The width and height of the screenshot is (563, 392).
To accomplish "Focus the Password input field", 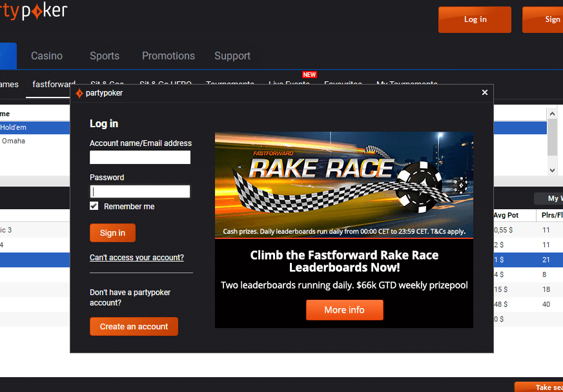I will (x=140, y=192).
